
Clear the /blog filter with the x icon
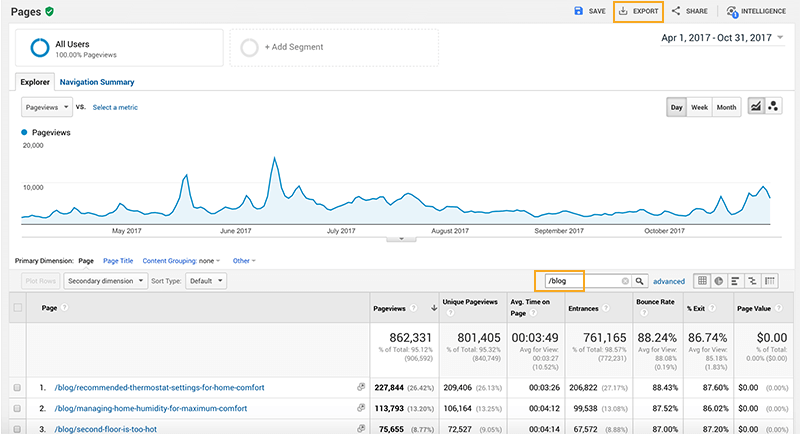click(625, 281)
